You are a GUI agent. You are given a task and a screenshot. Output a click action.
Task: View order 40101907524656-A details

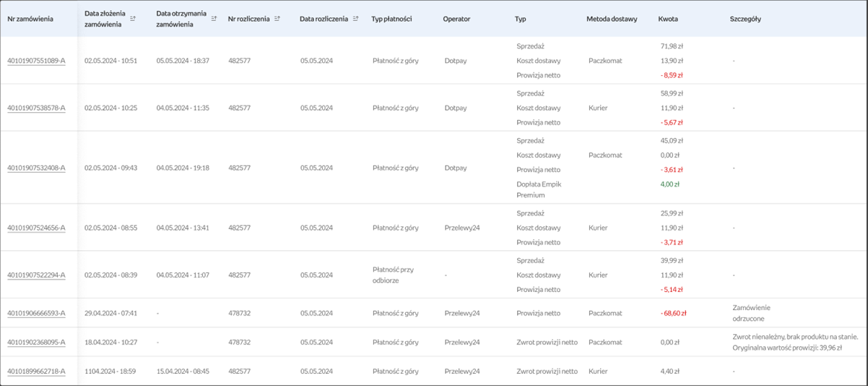(x=36, y=228)
